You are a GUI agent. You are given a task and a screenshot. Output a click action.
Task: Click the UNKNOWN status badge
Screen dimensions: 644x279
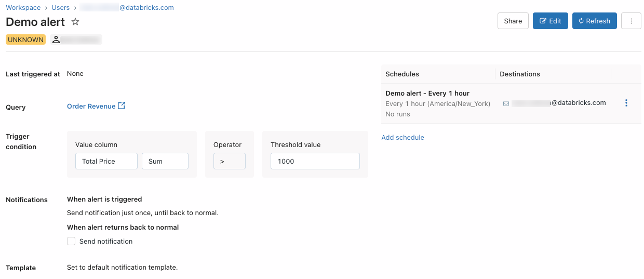point(25,39)
